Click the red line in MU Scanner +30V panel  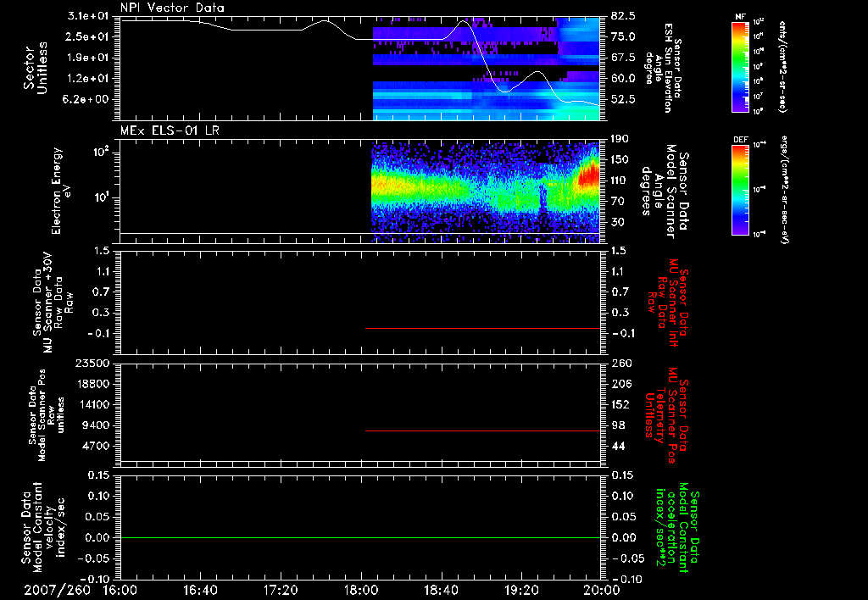[x=482, y=328]
